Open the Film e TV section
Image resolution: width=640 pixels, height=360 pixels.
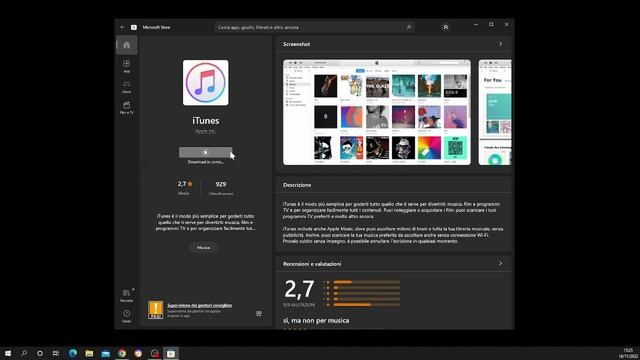pos(127,107)
